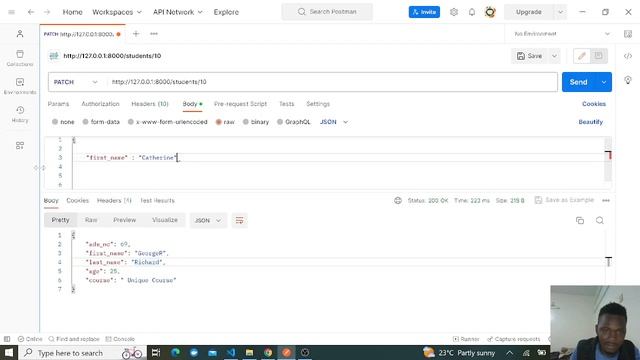Toggle the bottom-left sidebar panel icon
Image resolution: width=640 pixels, height=360 pixels.
tap(7, 339)
